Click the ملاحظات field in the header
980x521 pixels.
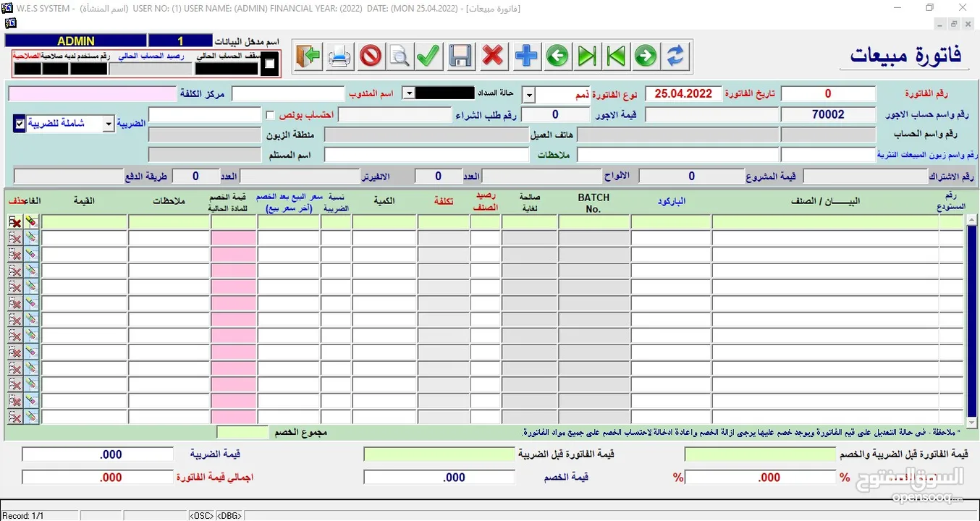(x=427, y=155)
